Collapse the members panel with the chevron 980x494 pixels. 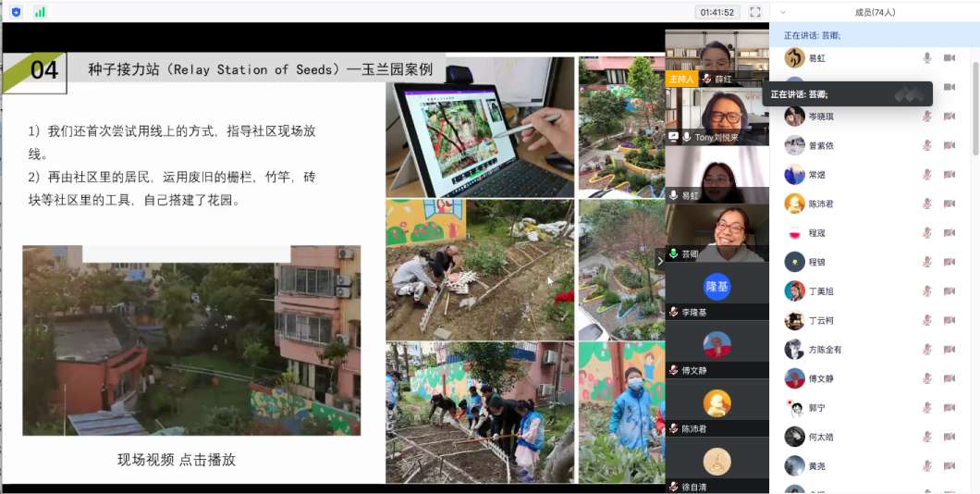[x=783, y=12]
